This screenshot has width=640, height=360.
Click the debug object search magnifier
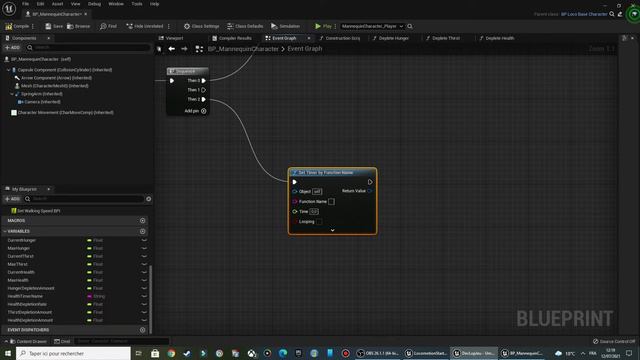(410, 26)
